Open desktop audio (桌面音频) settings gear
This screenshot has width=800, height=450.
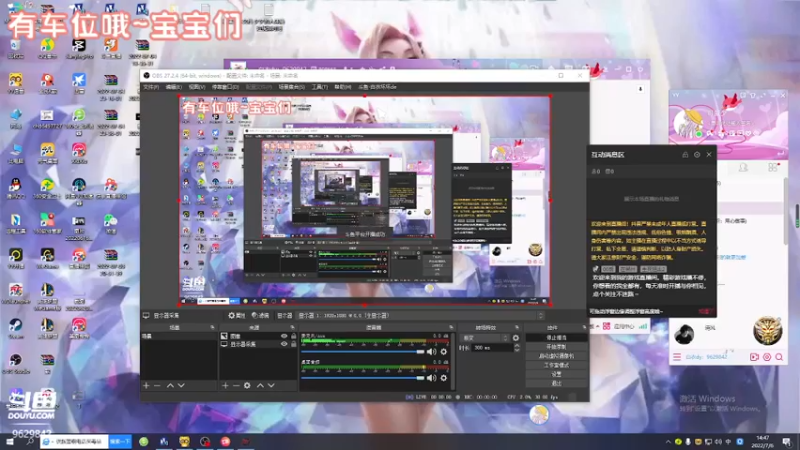click(x=444, y=378)
